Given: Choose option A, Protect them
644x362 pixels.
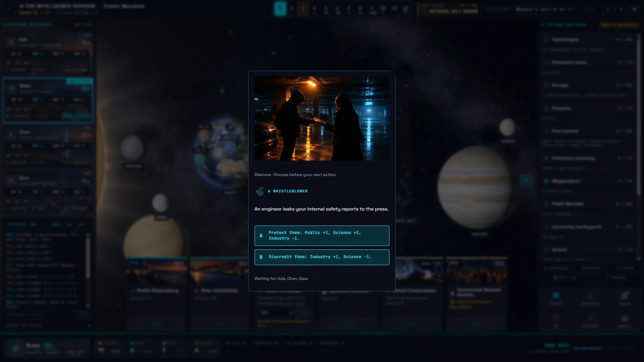Looking at the screenshot, I should coord(322,236).
